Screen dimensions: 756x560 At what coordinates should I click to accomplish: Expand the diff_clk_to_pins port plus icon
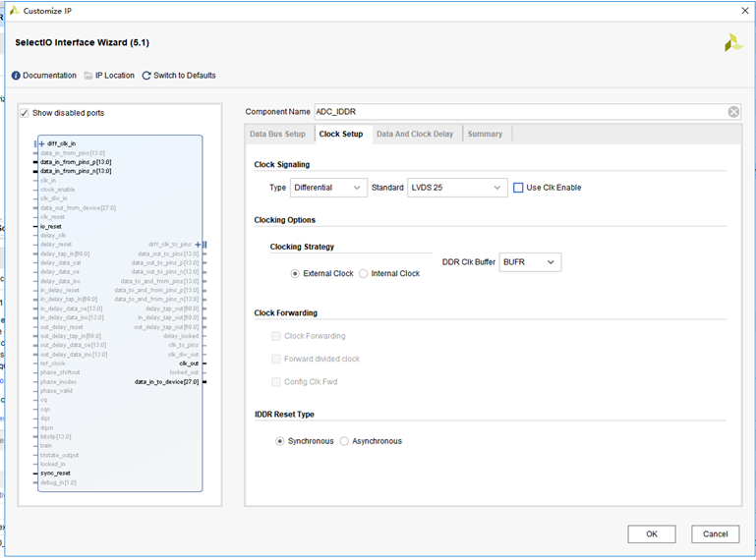point(198,245)
